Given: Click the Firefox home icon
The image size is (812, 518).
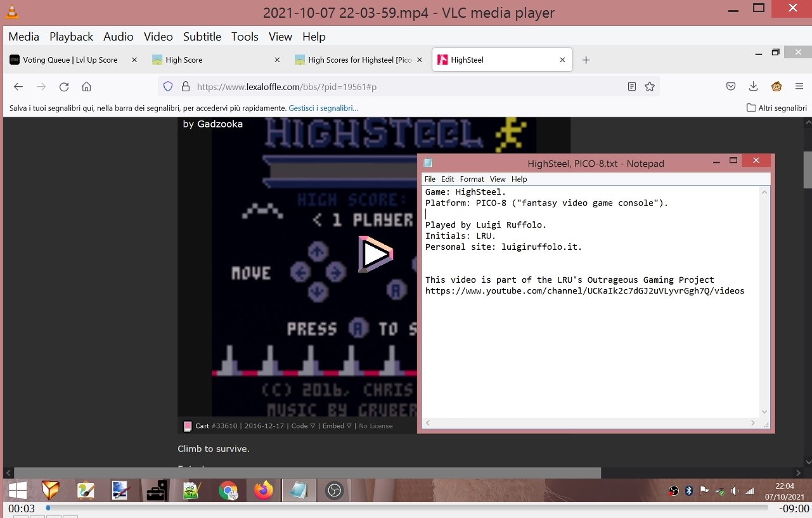Looking at the screenshot, I should tap(87, 87).
